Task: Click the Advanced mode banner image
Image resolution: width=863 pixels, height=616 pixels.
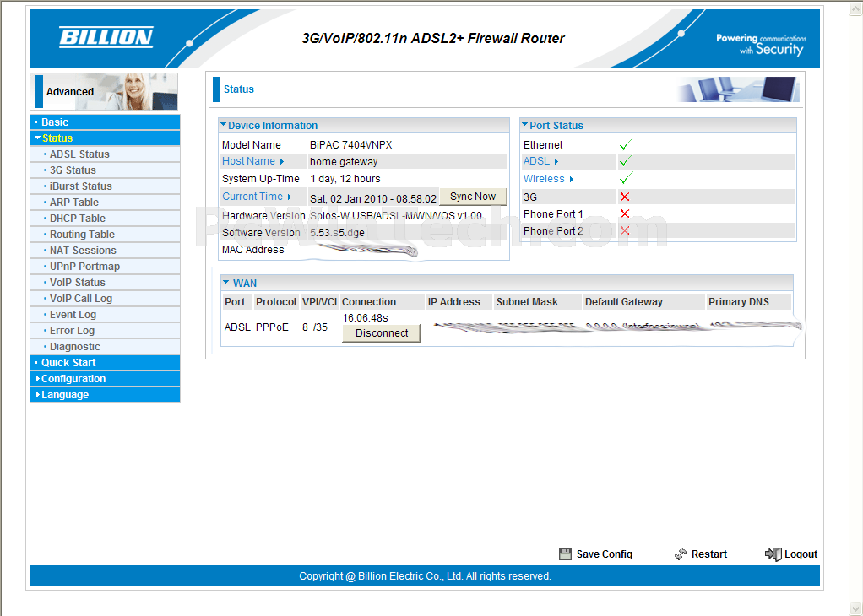Action: point(104,91)
